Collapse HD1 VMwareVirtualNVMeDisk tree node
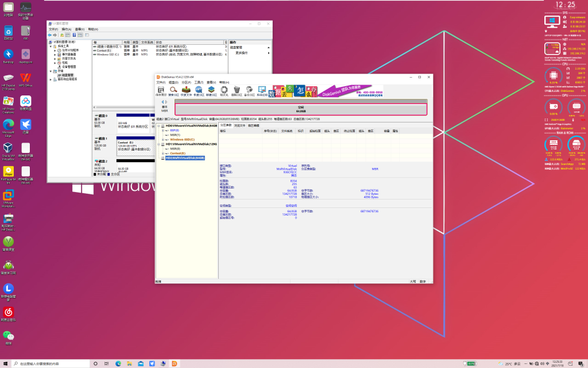Screen dimensions: 588x368 (x=158, y=144)
